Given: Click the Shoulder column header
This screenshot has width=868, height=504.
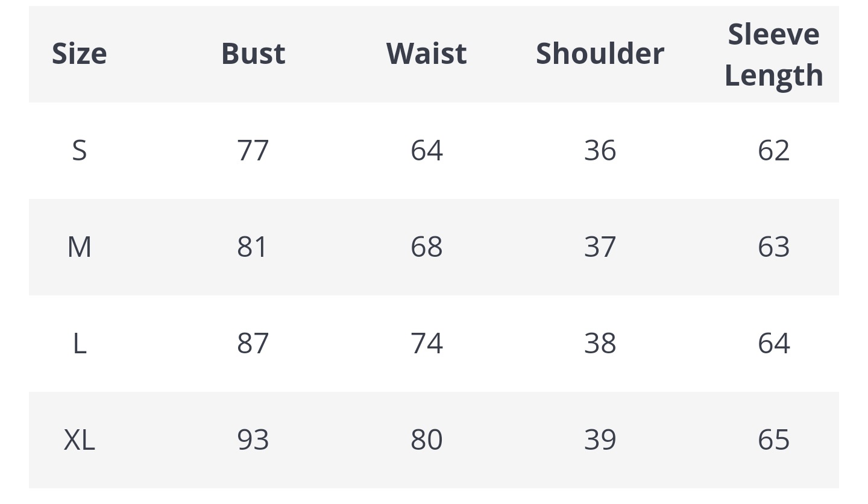Looking at the screenshot, I should (x=600, y=54).
